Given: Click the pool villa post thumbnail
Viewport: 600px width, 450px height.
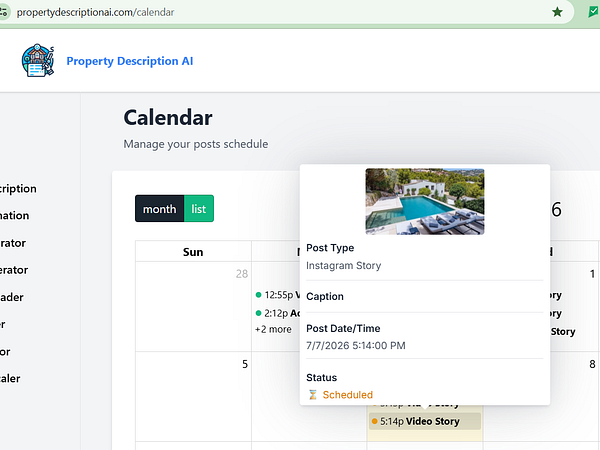Looking at the screenshot, I should point(425,201).
